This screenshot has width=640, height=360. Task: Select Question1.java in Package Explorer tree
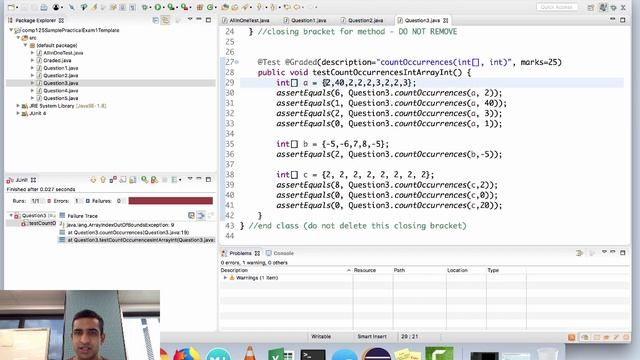61,68
